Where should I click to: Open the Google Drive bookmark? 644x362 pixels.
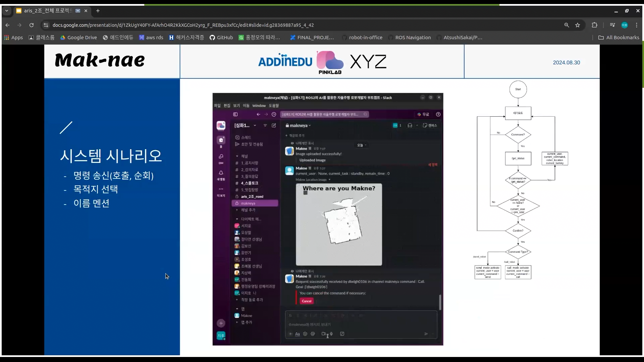point(78,38)
